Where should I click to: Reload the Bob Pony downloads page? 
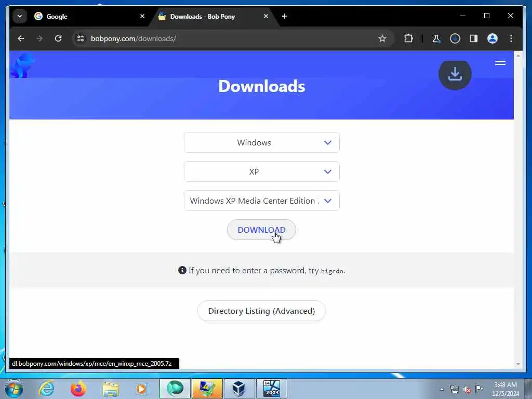[x=58, y=38]
